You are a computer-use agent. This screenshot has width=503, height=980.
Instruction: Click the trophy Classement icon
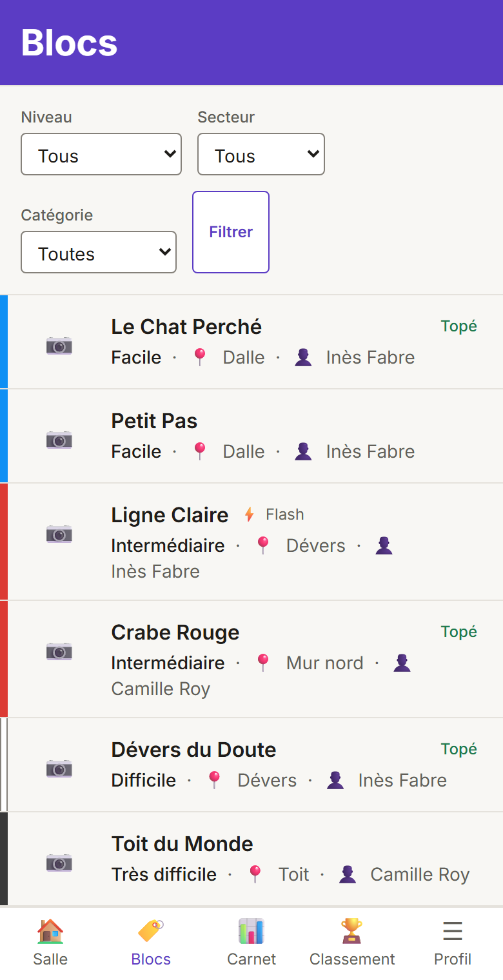352,931
